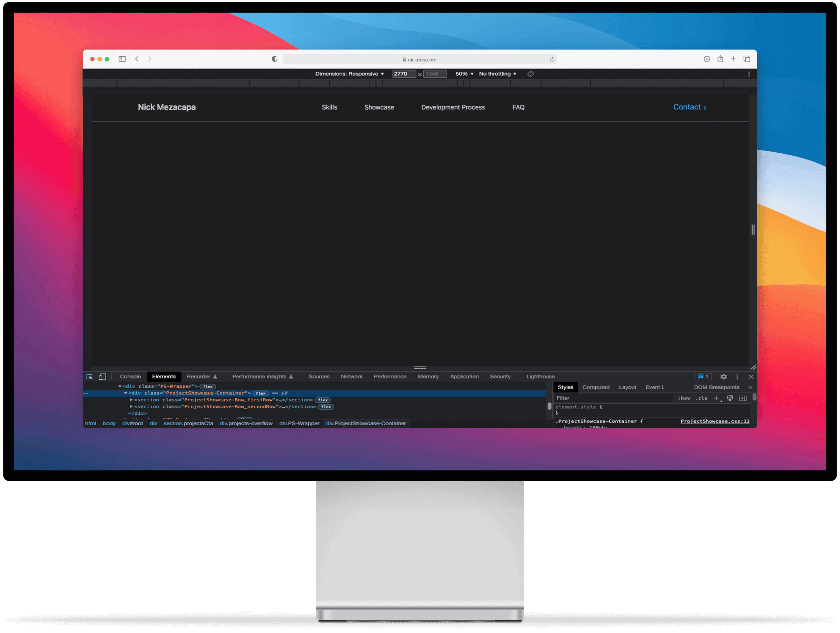Image resolution: width=840 pixels, height=633 pixels.
Task: Expand the ProjectShowcase-Row_firstRow section node
Action: click(x=132, y=400)
